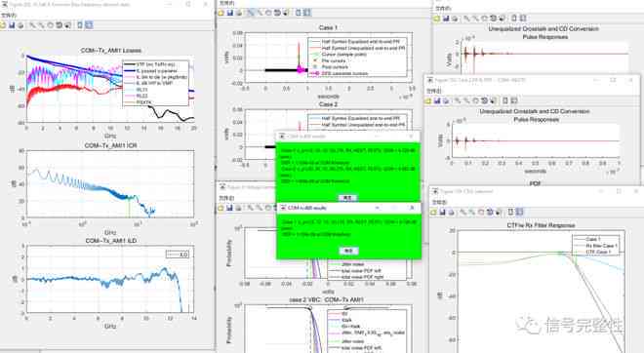
Task: Open the File menu in Rx Filter Response figure
Action: click(439, 203)
